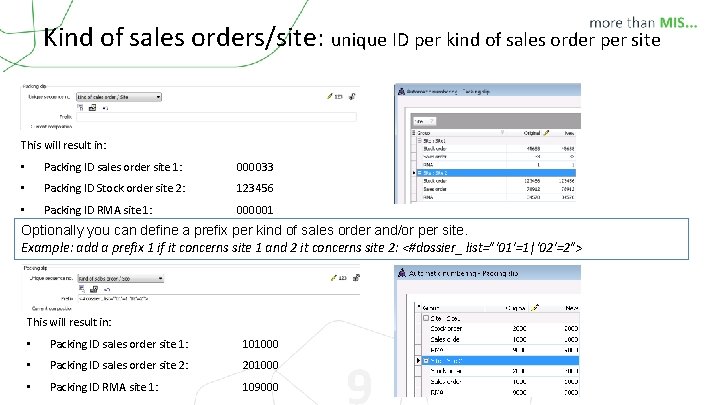This screenshot has height=405, width=720.
Task: Click the Original cell containing 123456
Action: (532, 181)
